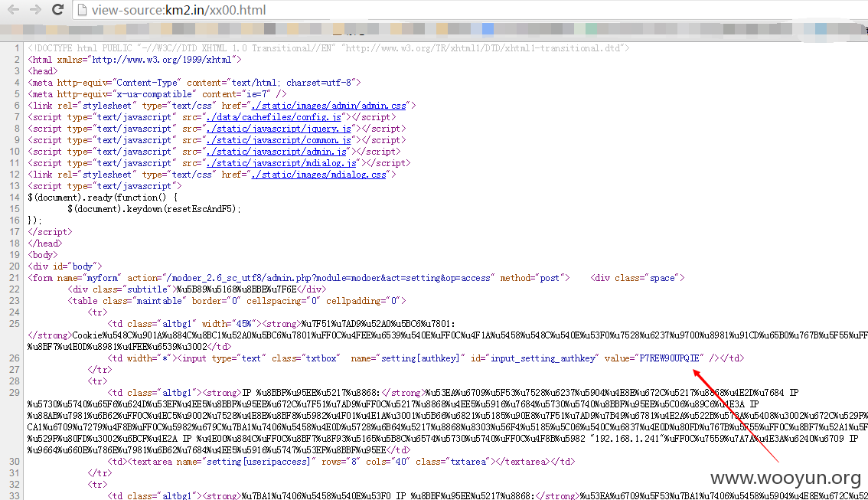868x500 pixels.
Task: Click the div class="space" text
Action: pyautogui.click(x=638, y=278)
